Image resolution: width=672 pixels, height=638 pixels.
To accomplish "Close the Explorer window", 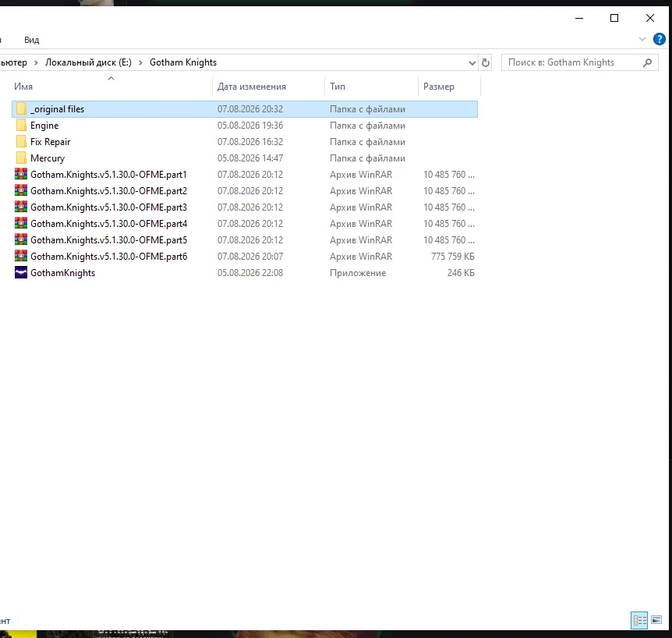I will click(649, 18).
